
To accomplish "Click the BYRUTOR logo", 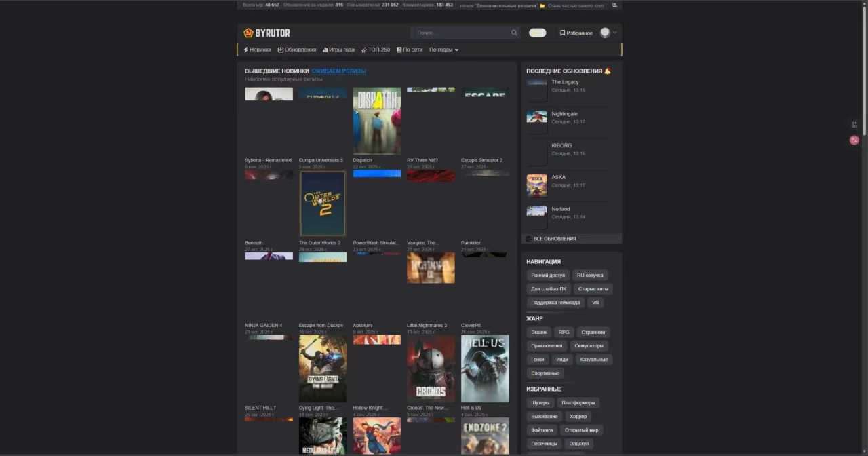I will click(x=267, y=33).
